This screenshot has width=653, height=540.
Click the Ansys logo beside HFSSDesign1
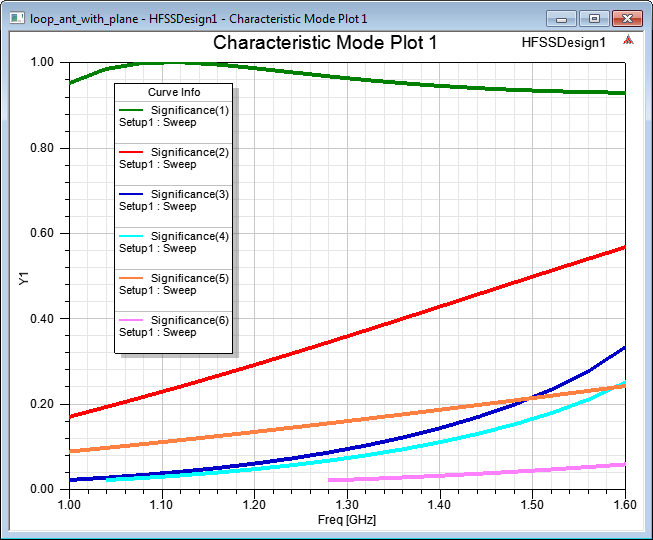point(627,42)
